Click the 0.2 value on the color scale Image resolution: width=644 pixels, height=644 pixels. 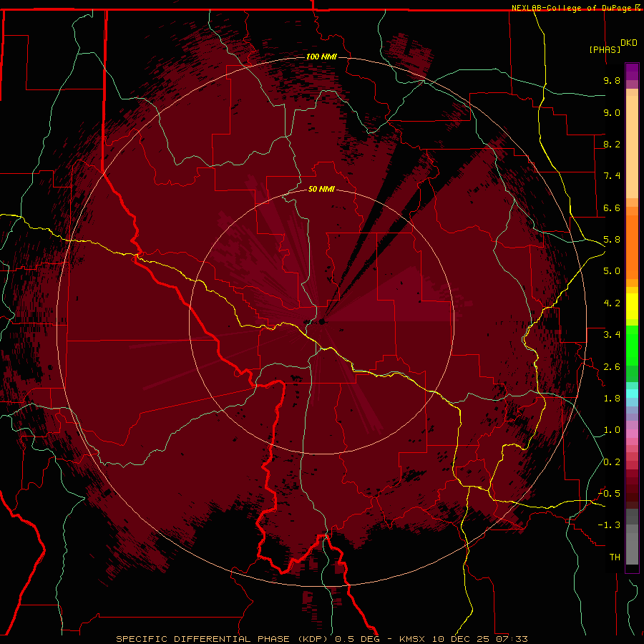[612, 462]
